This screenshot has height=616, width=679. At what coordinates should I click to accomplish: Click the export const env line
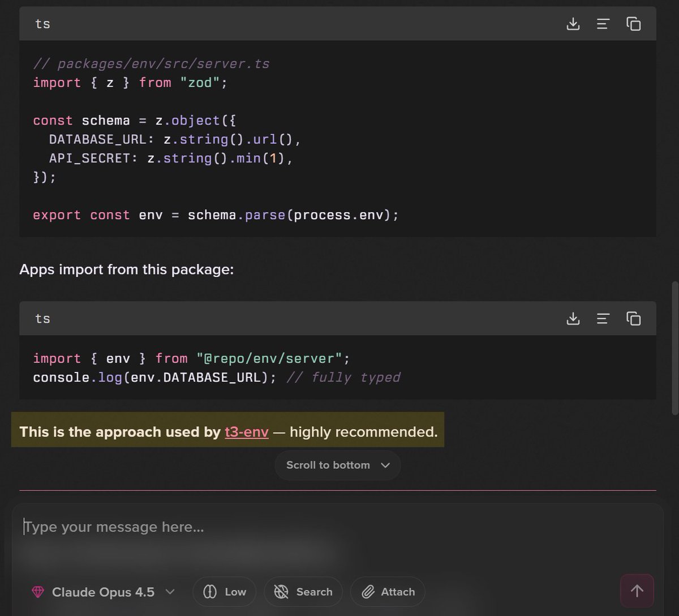tap(216, 215)
